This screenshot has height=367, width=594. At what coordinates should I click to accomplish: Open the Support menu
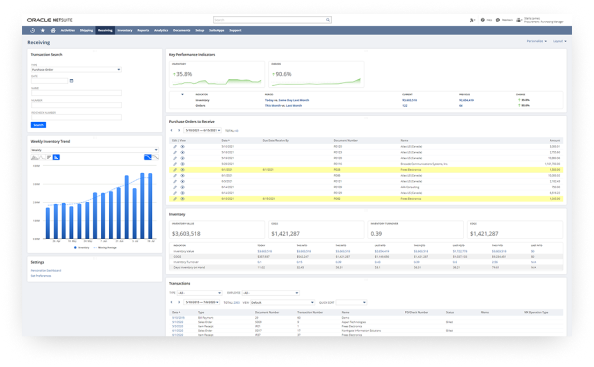point(235,30)
